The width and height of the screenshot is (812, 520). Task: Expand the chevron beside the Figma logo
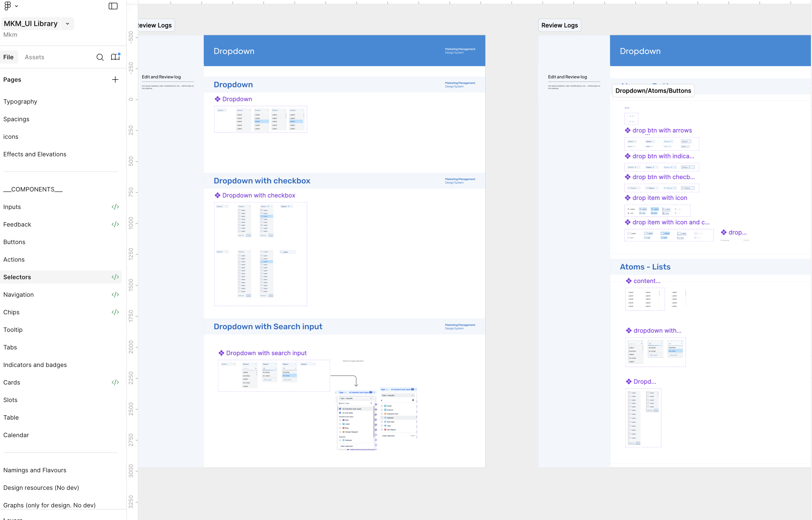[16, 6]
